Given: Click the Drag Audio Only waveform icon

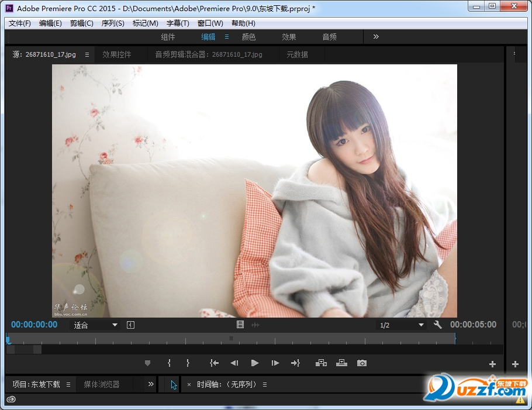Looking at the screenshot, I should click(255, 325).
